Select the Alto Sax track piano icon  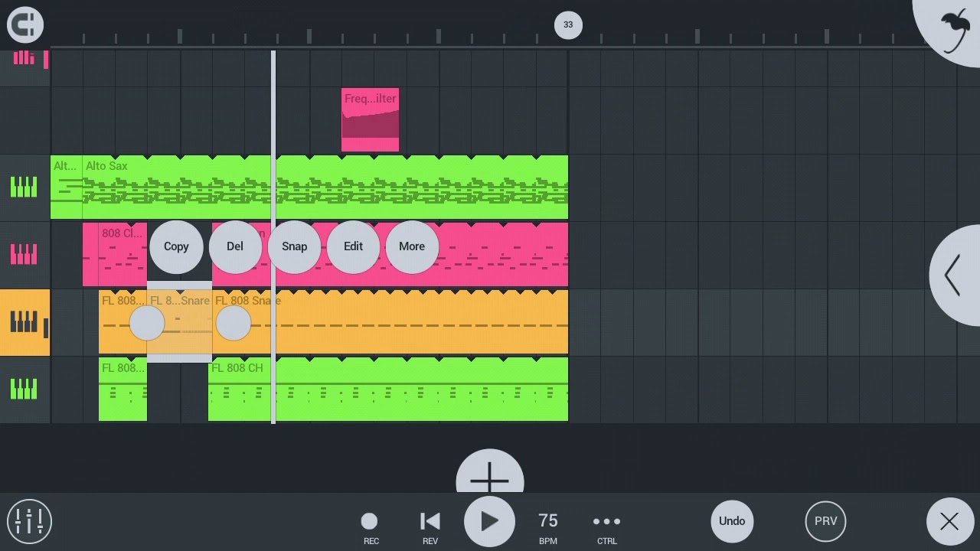[24, 187]
